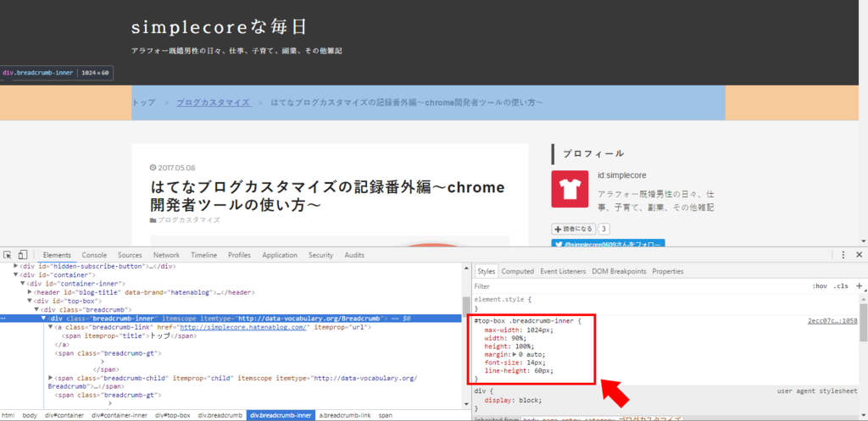Collapse the selected breadcrumb-inner div node
The height and width of the screenshot is (421, 868).
click(x=43, y=319)
